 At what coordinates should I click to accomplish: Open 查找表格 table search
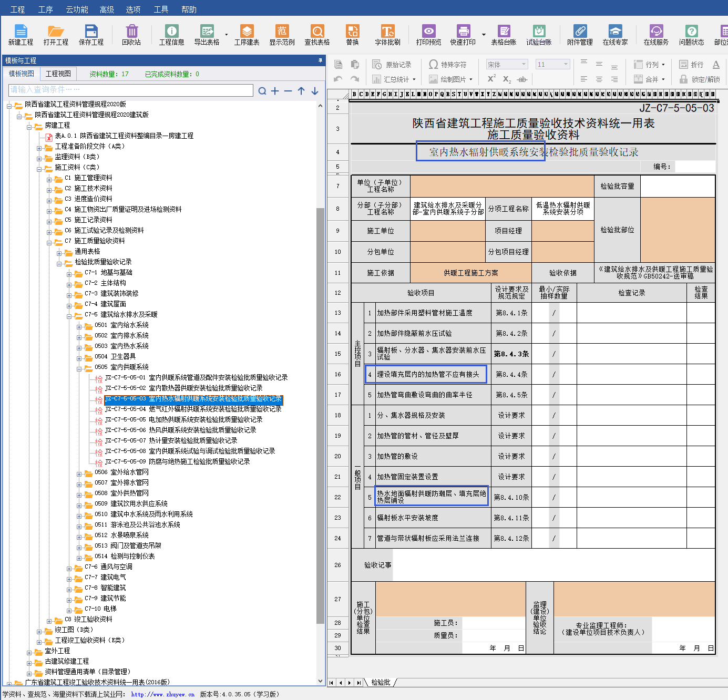(x=317, y=35)
